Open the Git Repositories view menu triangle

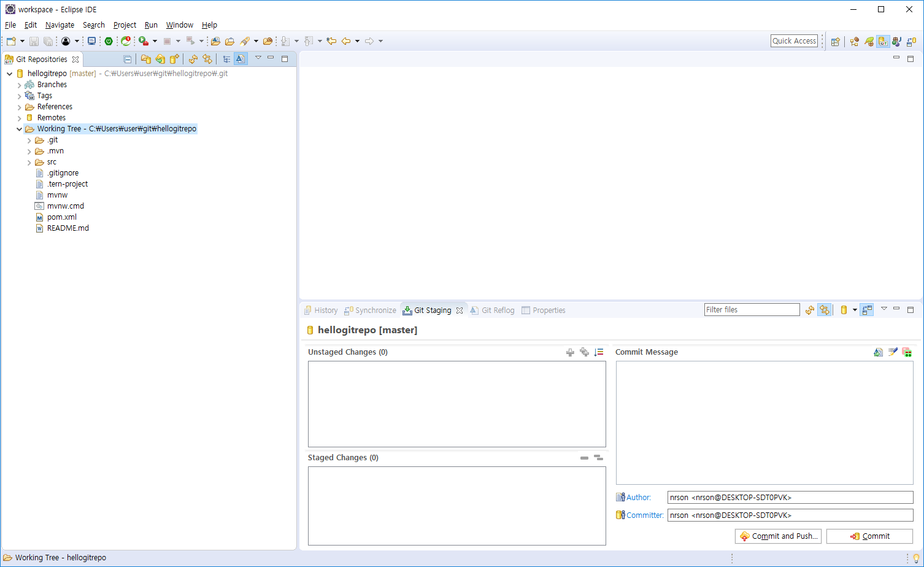[258, 58]
